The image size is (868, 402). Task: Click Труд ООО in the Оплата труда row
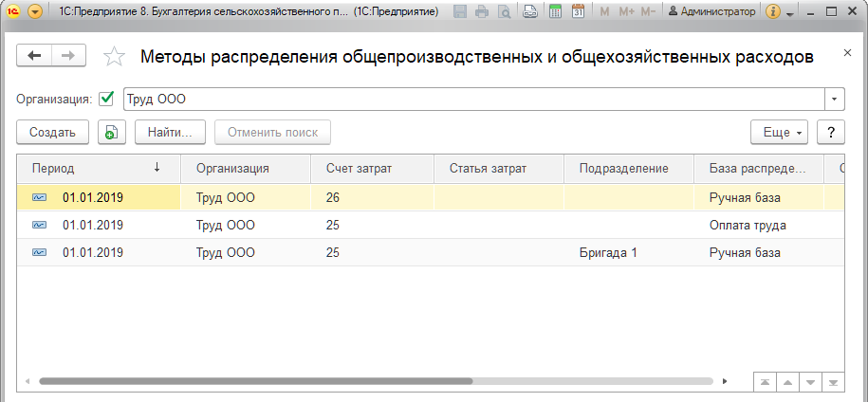226,225
